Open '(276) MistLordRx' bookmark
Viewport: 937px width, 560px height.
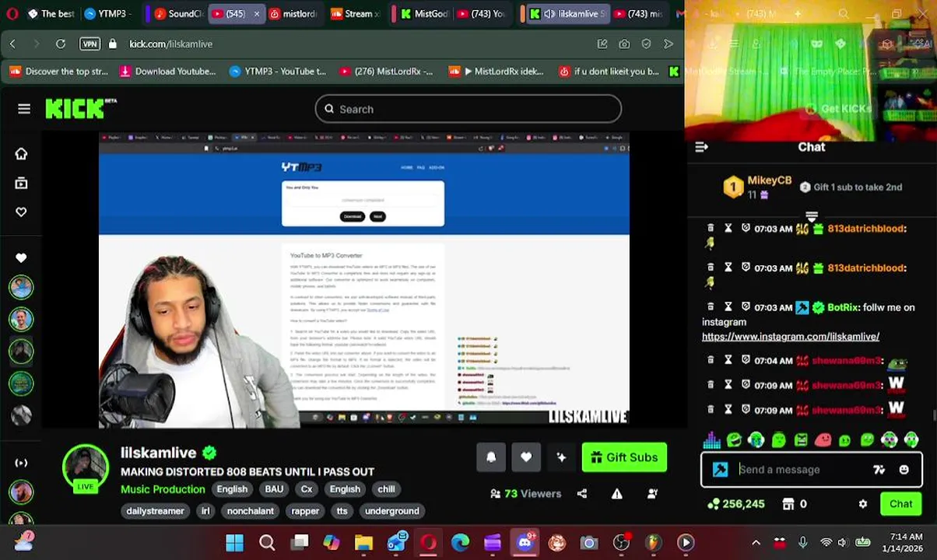pos(386,72)
